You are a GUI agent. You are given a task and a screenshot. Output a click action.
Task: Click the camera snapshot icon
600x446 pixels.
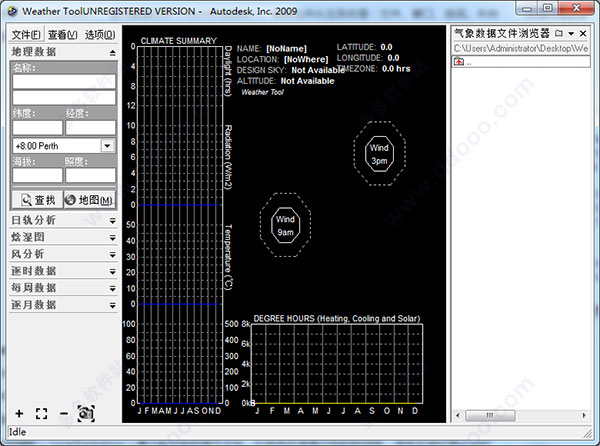click(x=86, y=413)
